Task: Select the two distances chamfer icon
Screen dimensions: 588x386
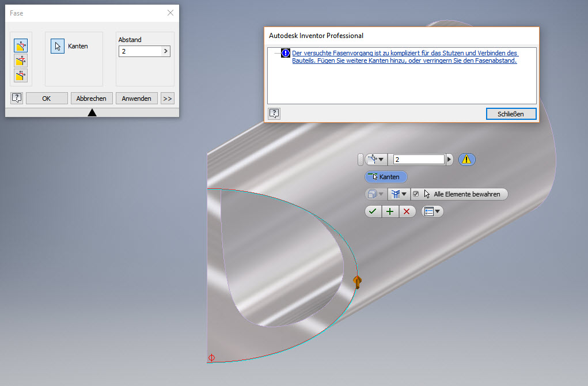Action: click(x=21, y=75)
